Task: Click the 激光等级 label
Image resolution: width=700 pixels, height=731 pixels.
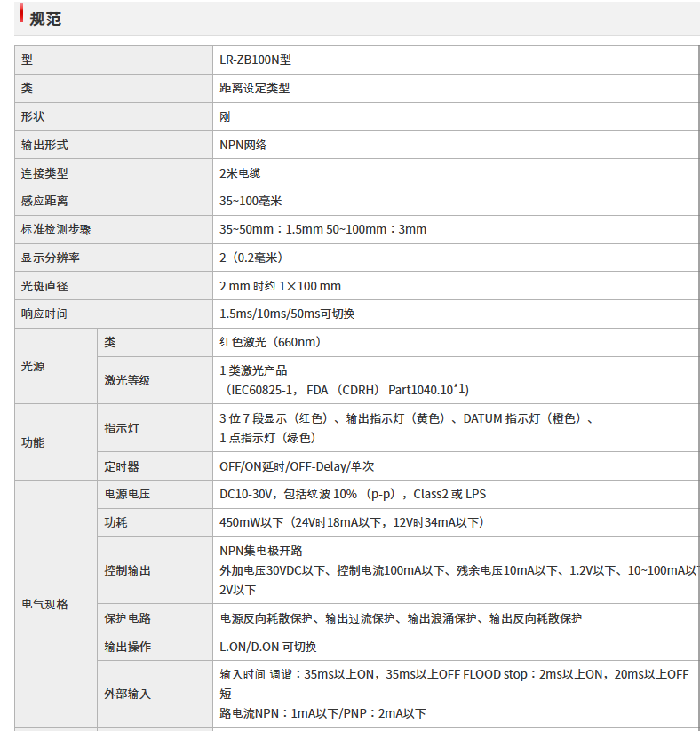Action: click(127, 380)
